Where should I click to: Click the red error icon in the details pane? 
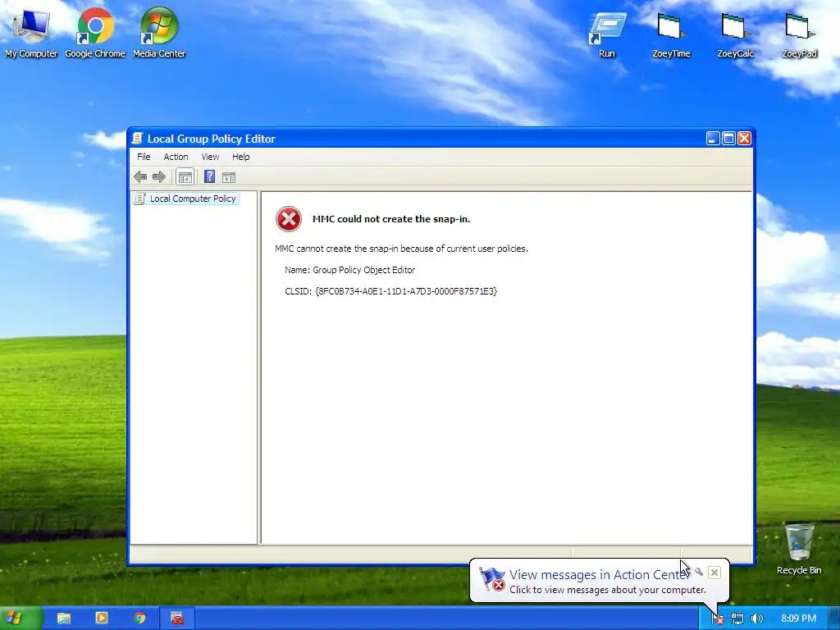288,218
